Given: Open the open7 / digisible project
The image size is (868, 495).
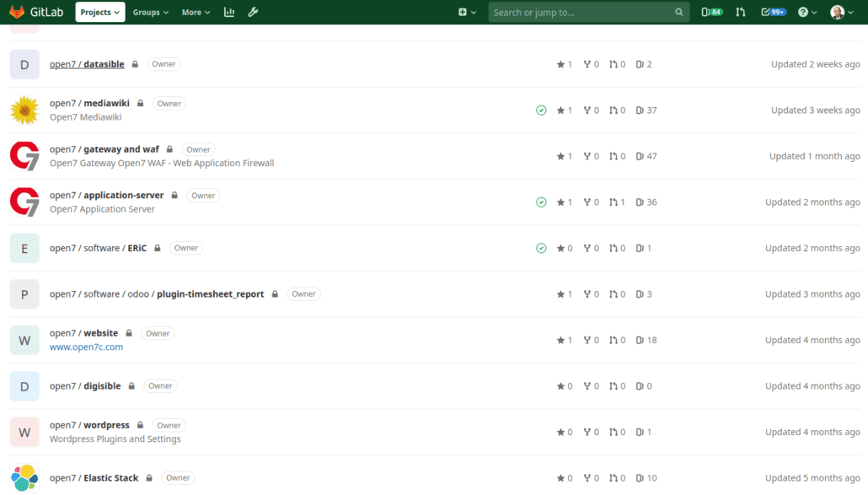Looking at the screenshot, I should tap(85, 386).
